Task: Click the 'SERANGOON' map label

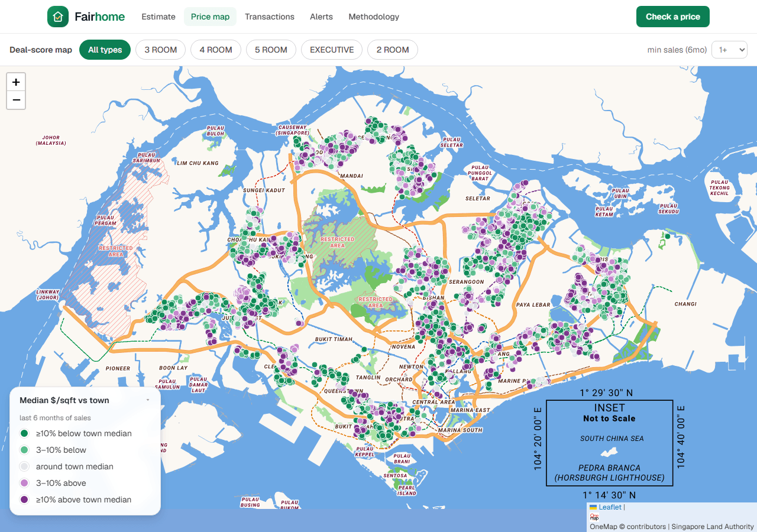Action: 467,282
